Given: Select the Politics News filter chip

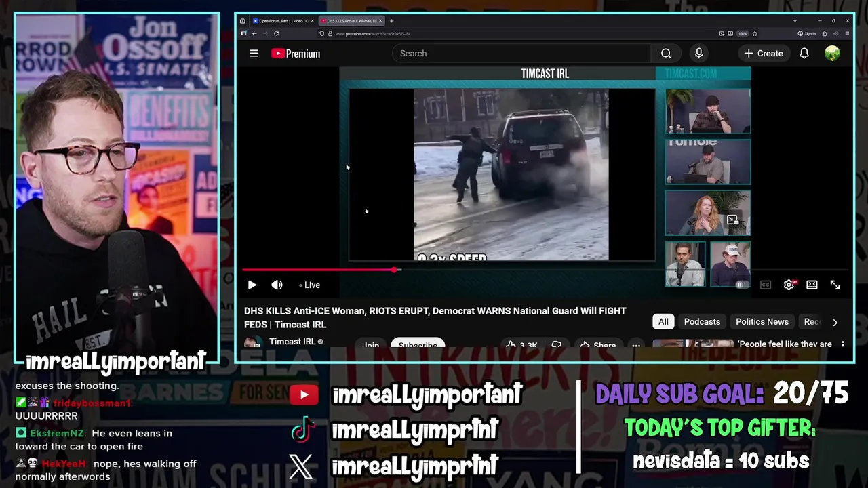Looking at the screenshot, I should click(762, 322).
